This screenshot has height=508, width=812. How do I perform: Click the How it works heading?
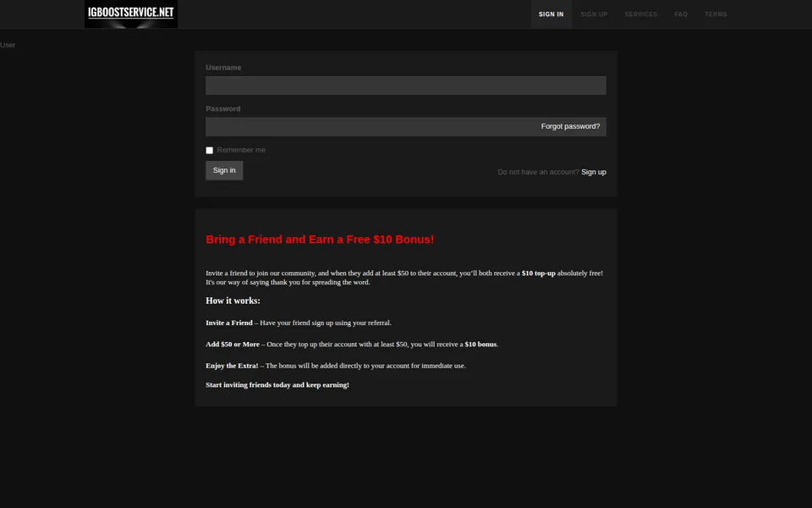(x=233, y=301)
